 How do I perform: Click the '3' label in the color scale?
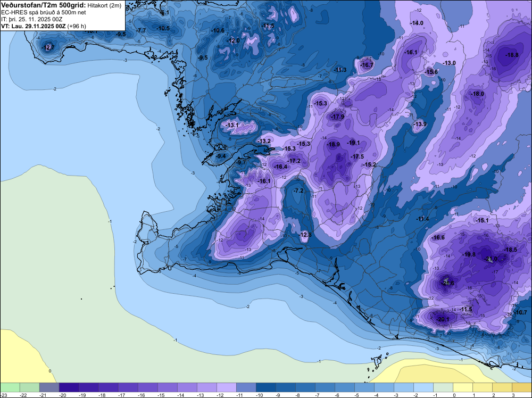513,395
